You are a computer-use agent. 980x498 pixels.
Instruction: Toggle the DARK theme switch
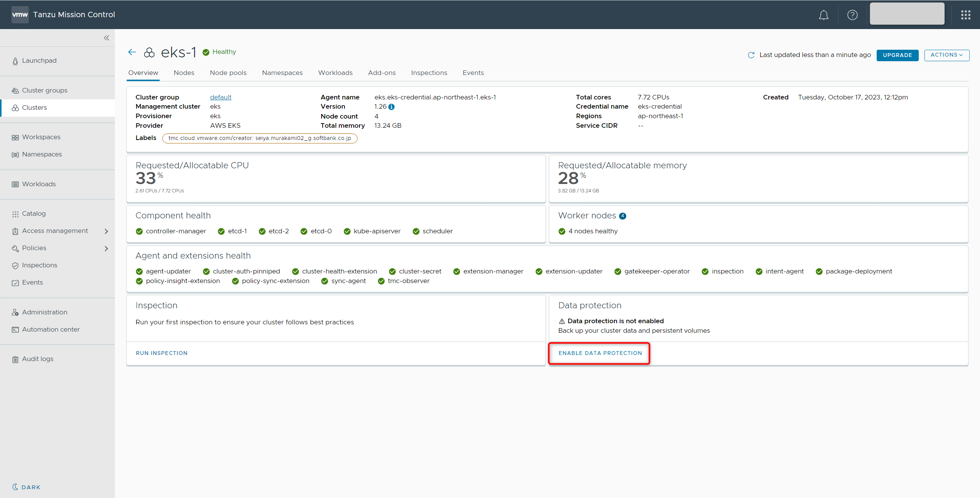click(x=26, y=487)
